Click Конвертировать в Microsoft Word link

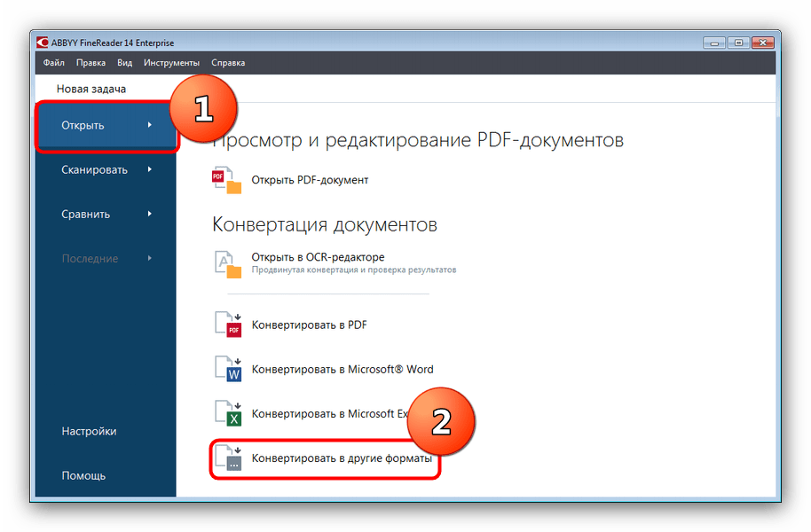tap(343, 369)
